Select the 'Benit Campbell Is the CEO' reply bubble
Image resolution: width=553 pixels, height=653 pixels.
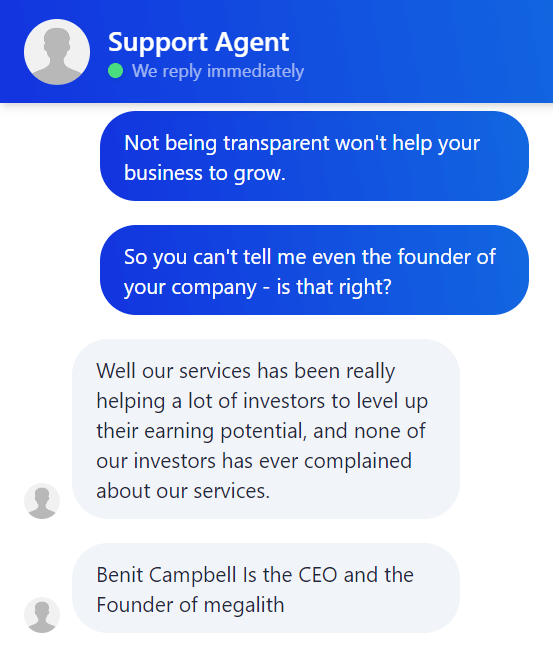pos(266,588)
